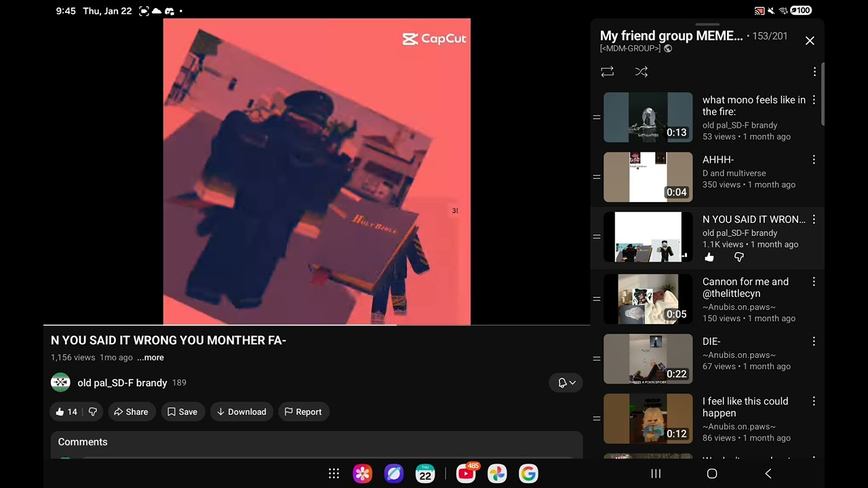Like current video in playlist row
The height and width of the screenshot is (488, 868).
pyautogui.click(x=709, y=258)
